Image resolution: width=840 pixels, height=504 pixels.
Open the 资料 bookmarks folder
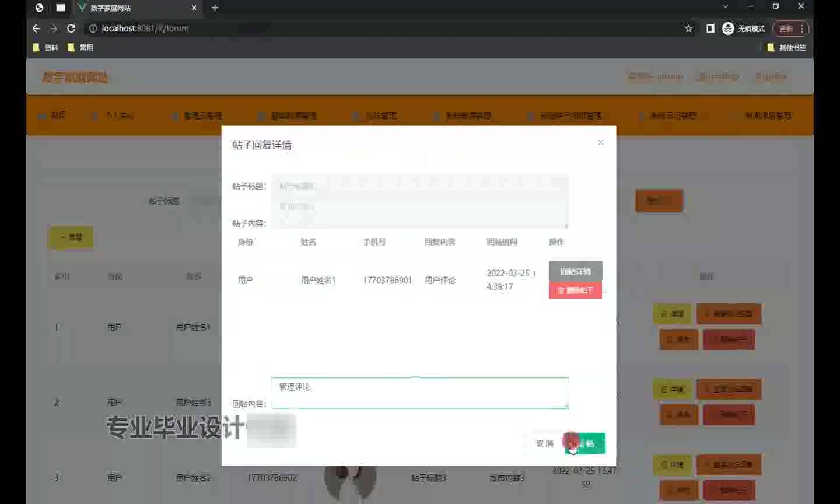(x=45, y=47)
